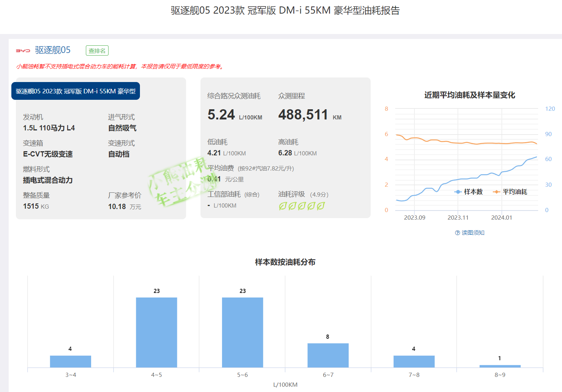Open the 驱逐舰05 model link
The width and height of the screenshot is (562, 392).
pyautogui.click(x=53, y=50)
